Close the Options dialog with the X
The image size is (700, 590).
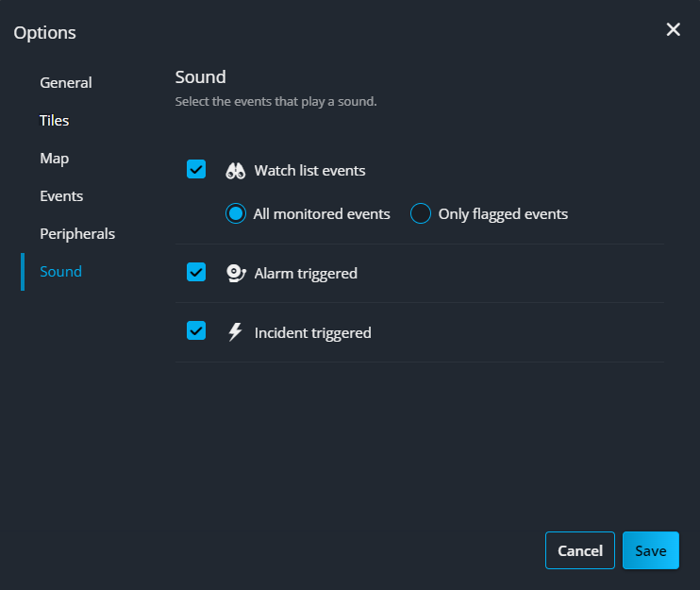tap(674, 30)
